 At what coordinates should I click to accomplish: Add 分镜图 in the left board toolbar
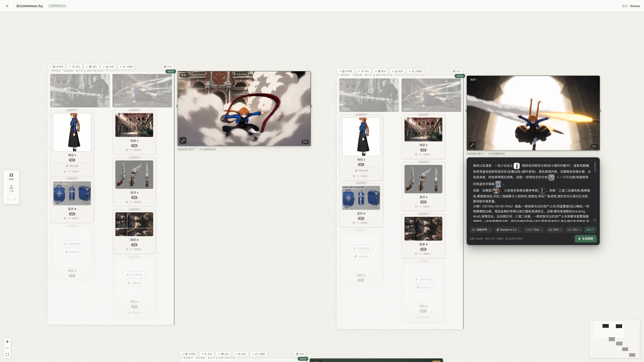pyautogui.click(x=126, y=67)
